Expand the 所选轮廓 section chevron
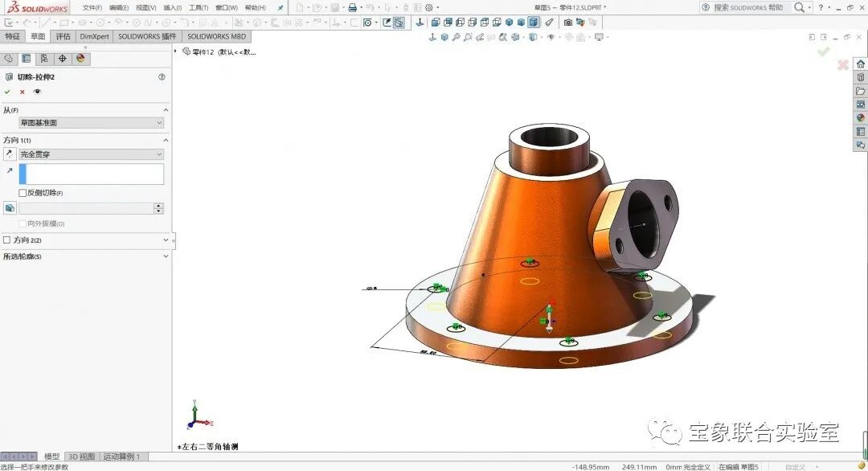 166,256
